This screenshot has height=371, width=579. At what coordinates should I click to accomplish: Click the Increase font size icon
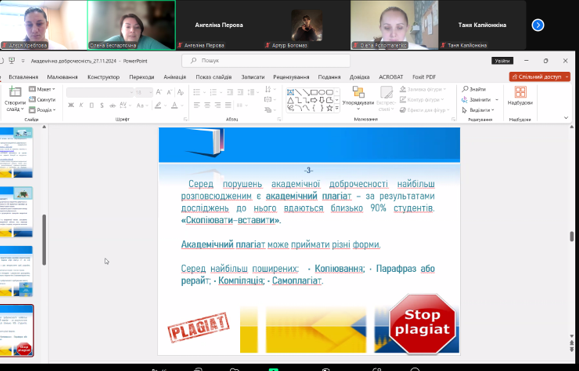pyautogui.click(x=159, y=92)
